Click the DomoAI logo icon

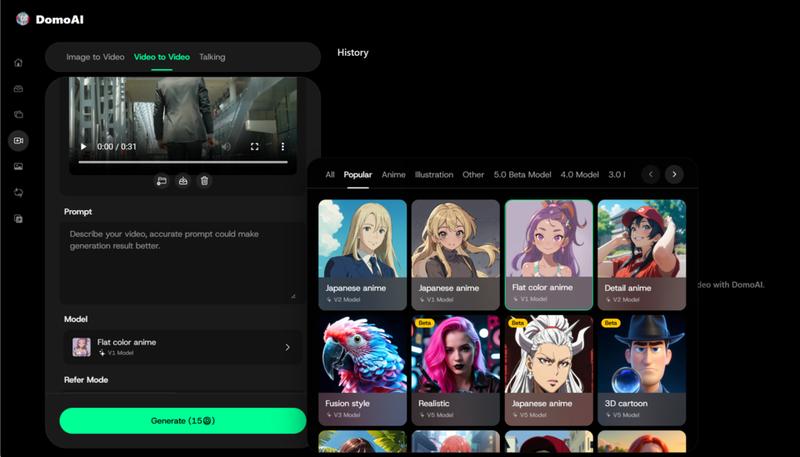(22, 19)
